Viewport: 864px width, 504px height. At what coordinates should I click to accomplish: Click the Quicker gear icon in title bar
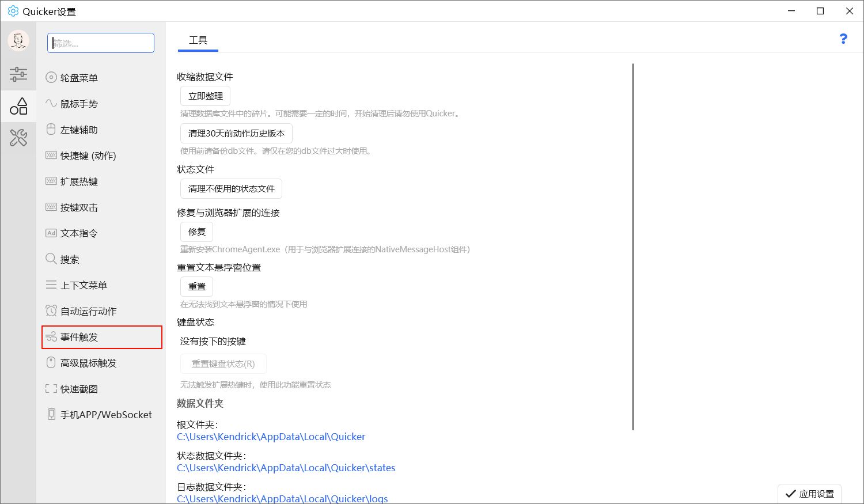13,11
